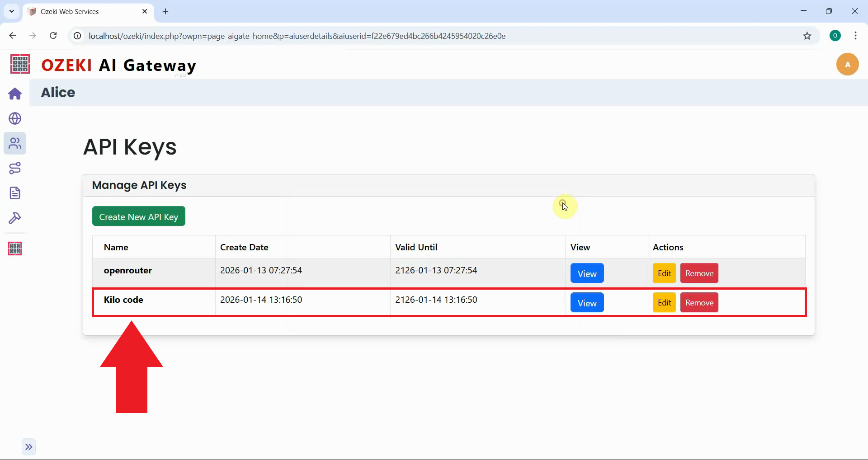The width and height of the screenshot is (868, 460).
Task: Open the users section in the sidebar
Action: (x=15, y=143)
